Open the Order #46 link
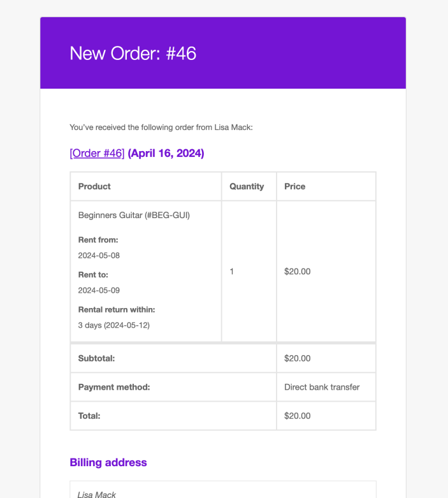The height and width of the screenshot is (498, 448). tap(97, 153)
